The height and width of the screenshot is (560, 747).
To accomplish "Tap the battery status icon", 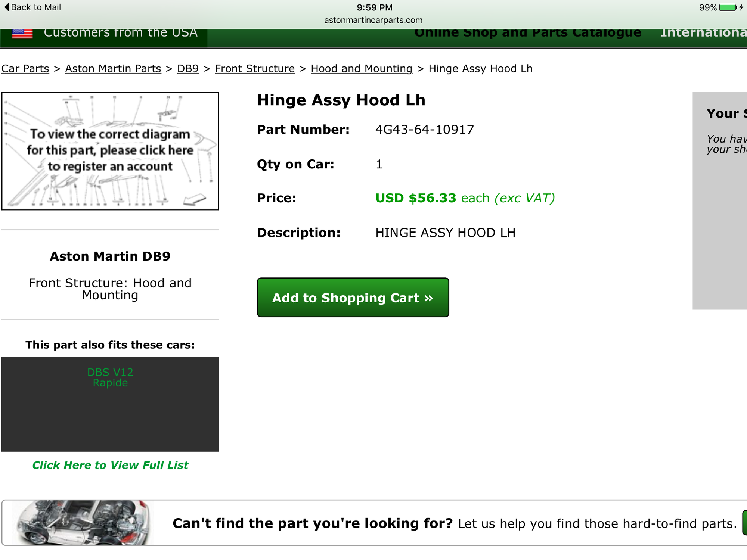I will pyautogui.click(x=728, y=7).
